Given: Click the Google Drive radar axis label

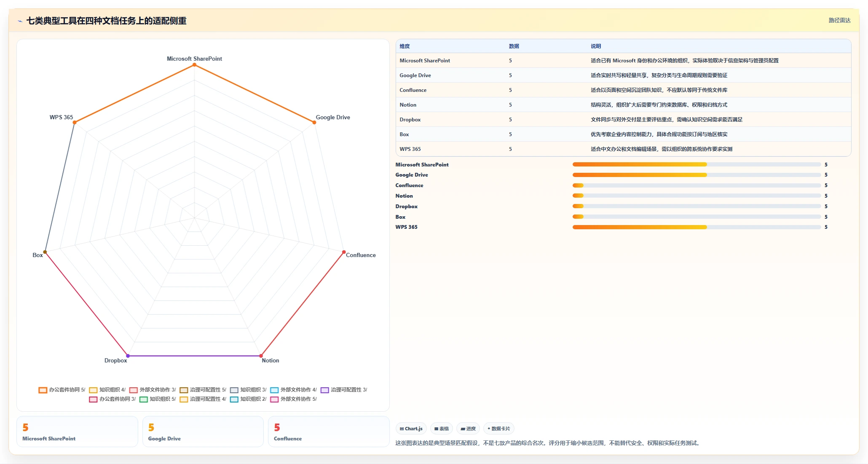Looking at the screenshot, I should [x=333, y=117].
